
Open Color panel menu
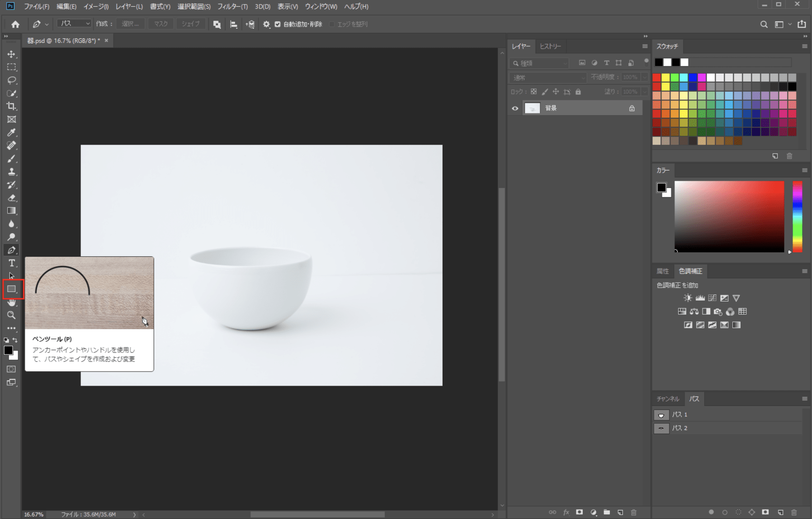(804, 170)
